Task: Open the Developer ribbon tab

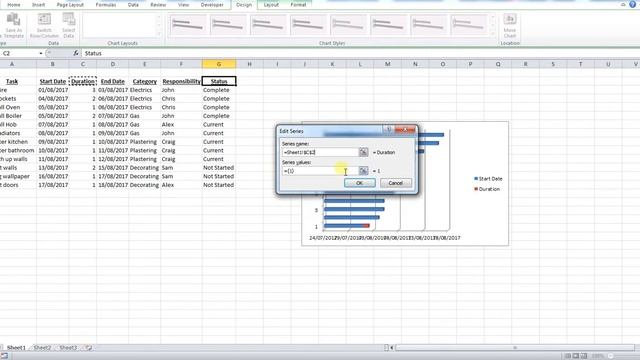Action: click(212, 5)
